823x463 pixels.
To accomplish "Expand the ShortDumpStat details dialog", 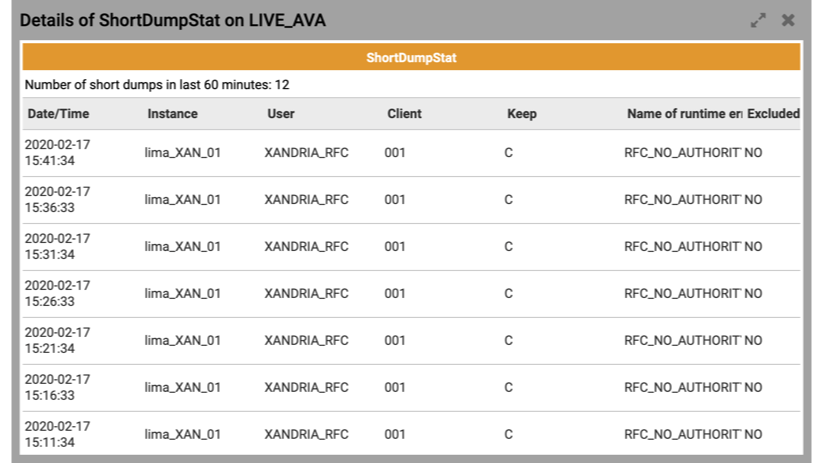I will (758, 20).
